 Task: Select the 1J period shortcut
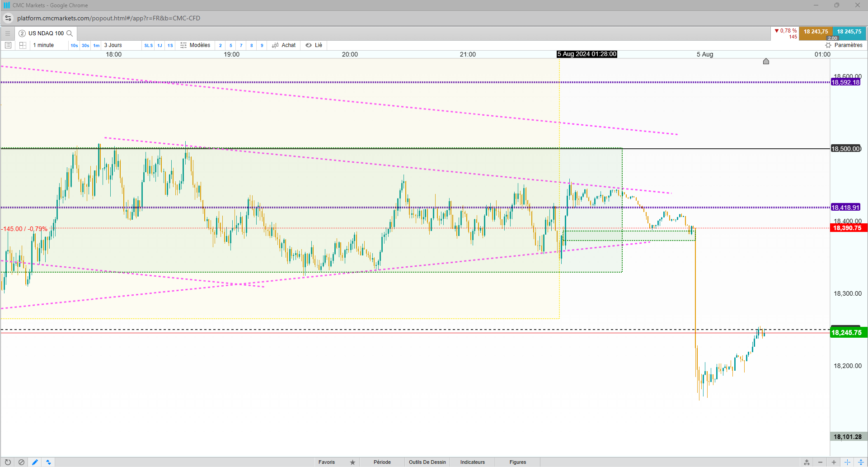160,45
